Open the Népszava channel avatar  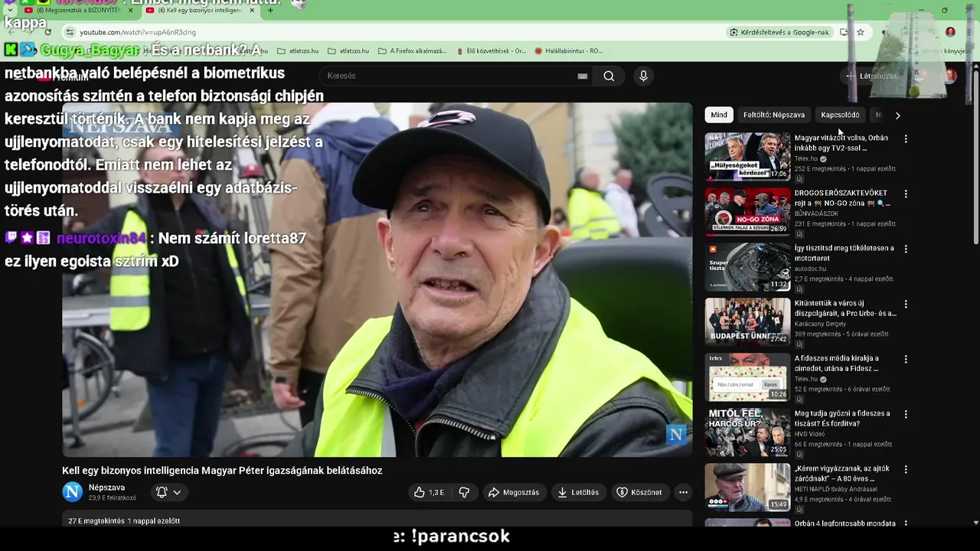[x=73, y=492]
